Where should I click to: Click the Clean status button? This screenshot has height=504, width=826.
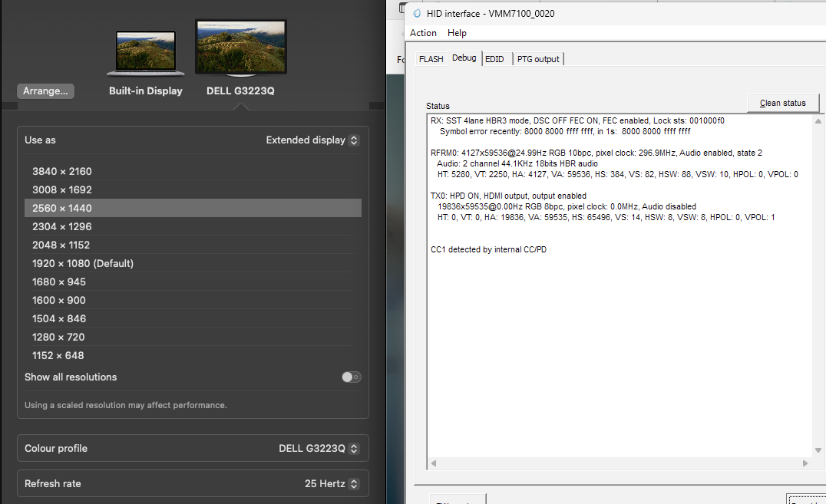click(x=783, y=102)
